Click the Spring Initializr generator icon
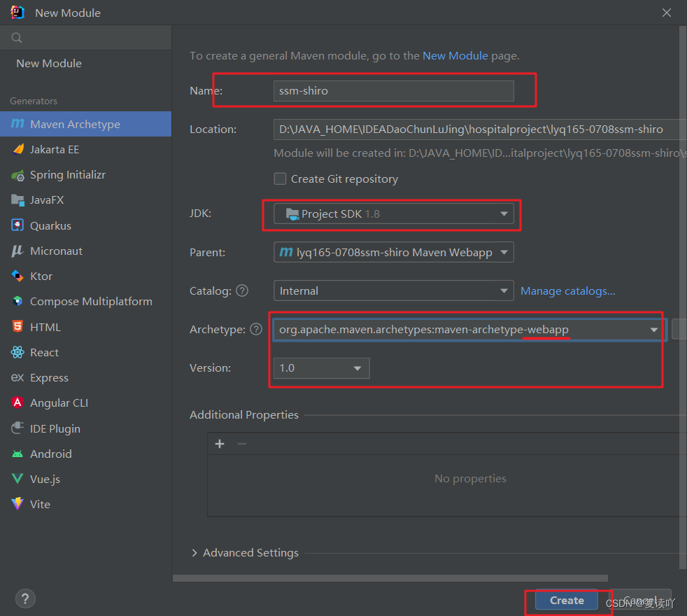 [18, 175]
